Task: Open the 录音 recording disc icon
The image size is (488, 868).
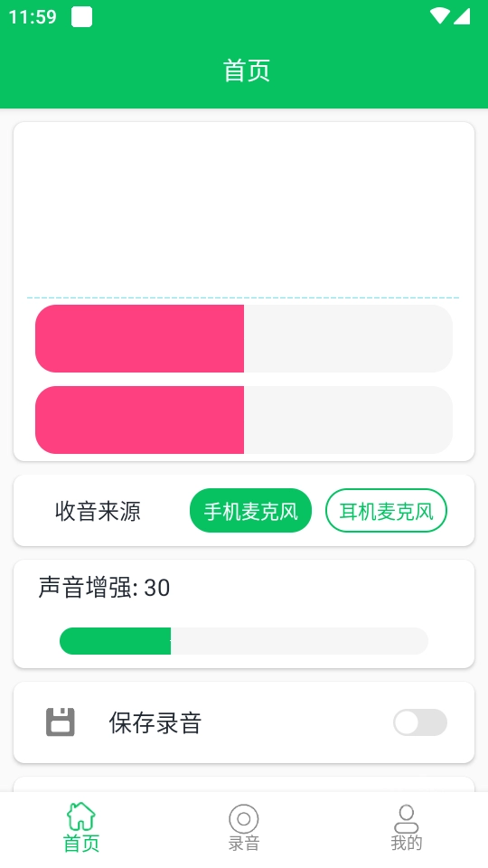Action: tap(243, 819)
